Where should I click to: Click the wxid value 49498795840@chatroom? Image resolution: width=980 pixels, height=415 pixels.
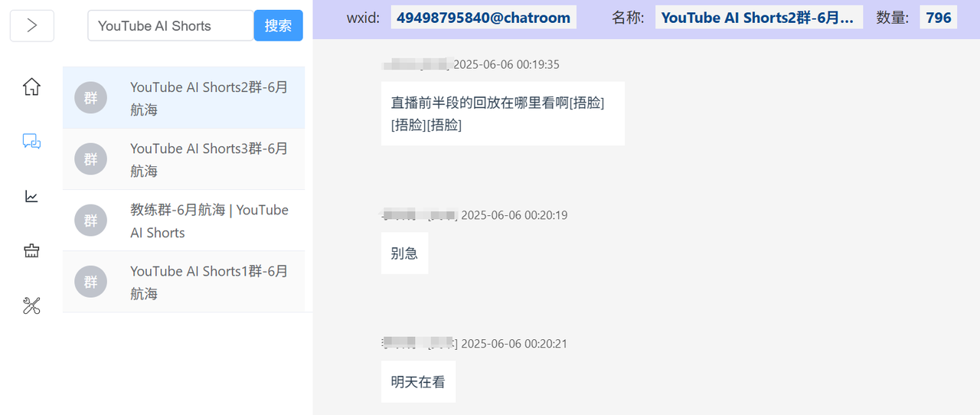click(x=484, y=18)
